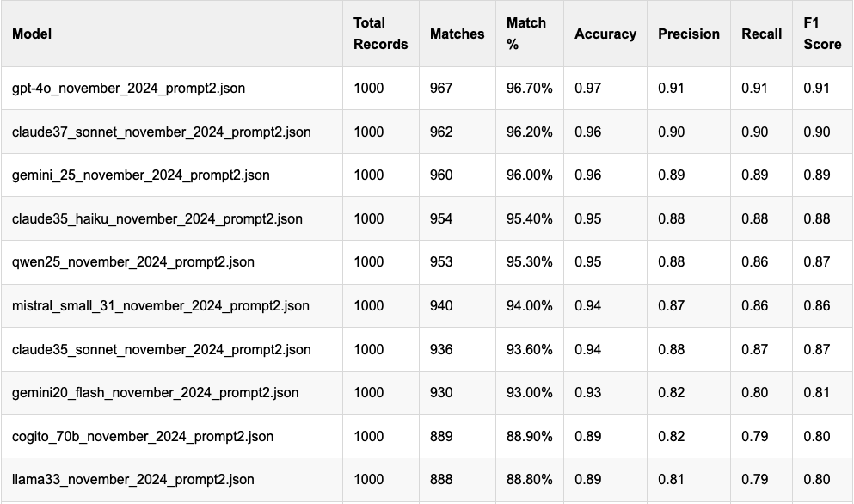This screenshot has width=854, height=504.
Task: Click the cogito_70b_november_2024_prompt2.json model name
Action: [x=143, y=436]
